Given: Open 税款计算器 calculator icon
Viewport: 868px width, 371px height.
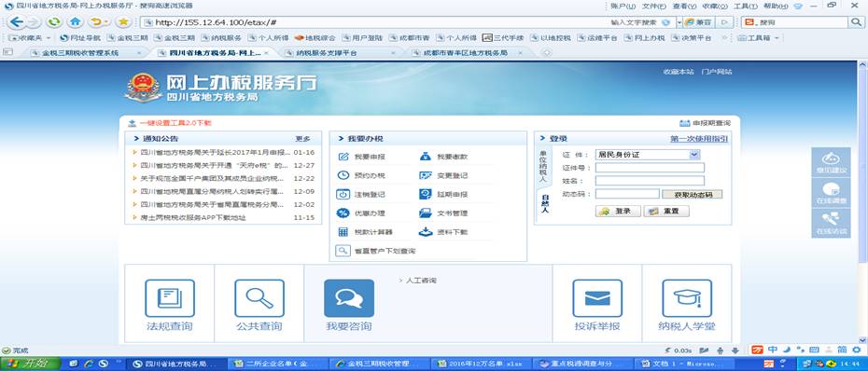Looking at the screenshot, I should point(343,232).
